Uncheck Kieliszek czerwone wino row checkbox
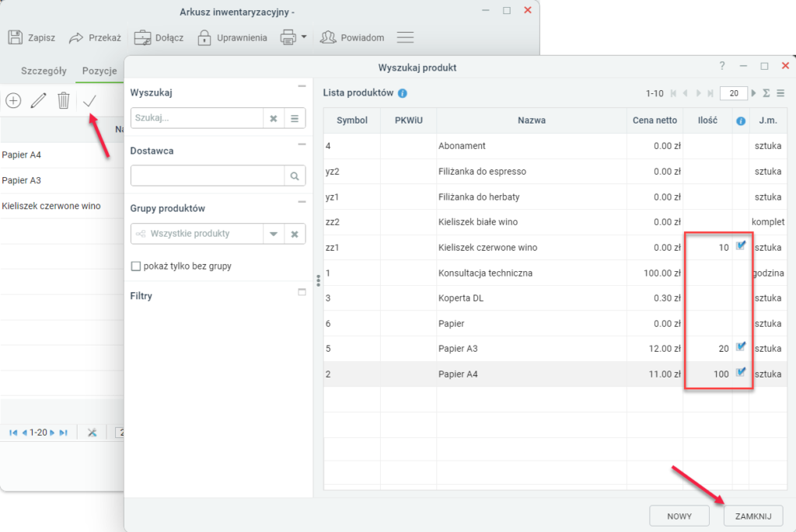 pos(741,246)
